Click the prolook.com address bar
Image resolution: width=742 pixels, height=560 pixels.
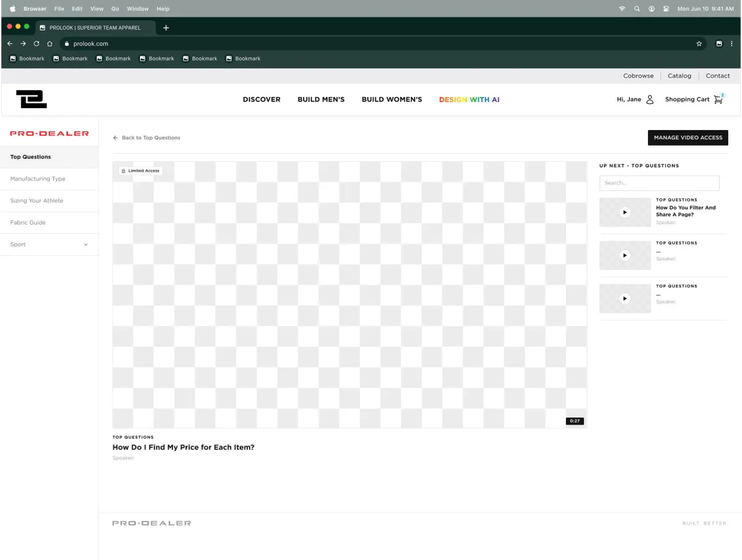(x=382, y=44)
